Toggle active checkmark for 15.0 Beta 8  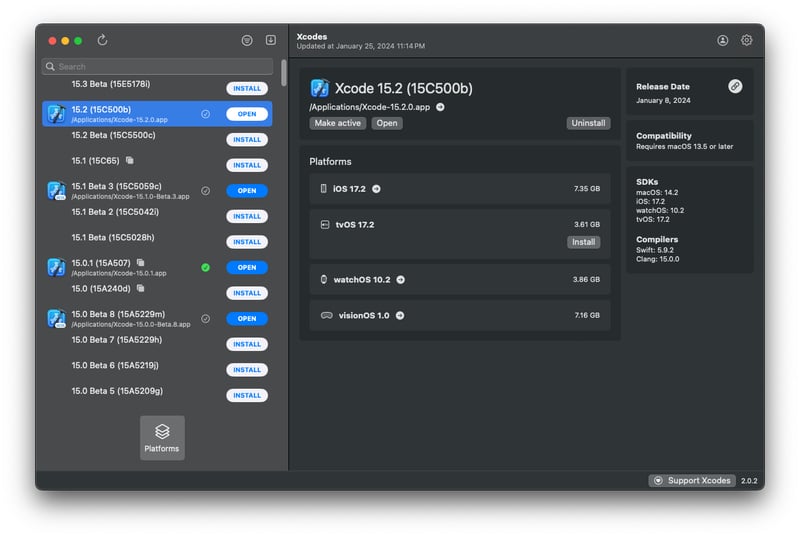[x=205, y=318]
